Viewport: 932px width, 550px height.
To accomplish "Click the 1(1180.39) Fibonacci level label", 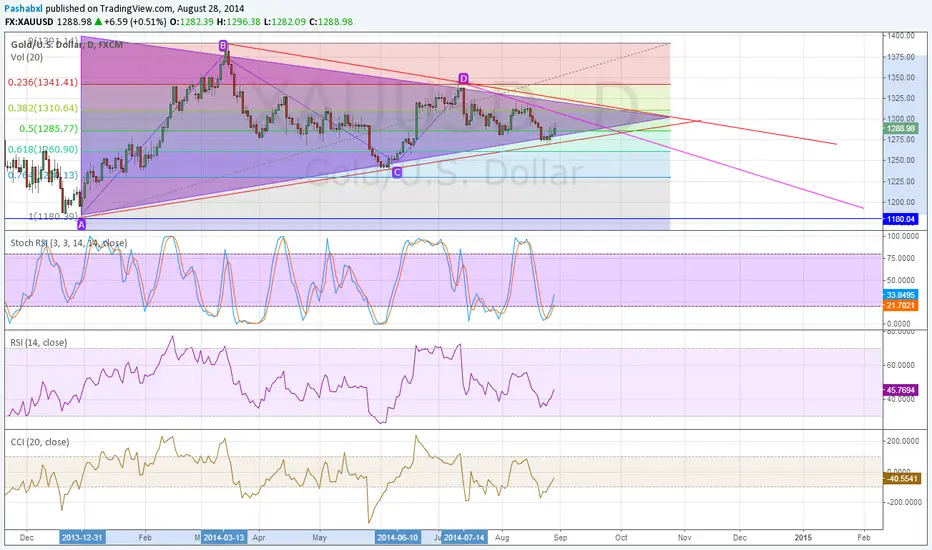I will pos(53,216).
